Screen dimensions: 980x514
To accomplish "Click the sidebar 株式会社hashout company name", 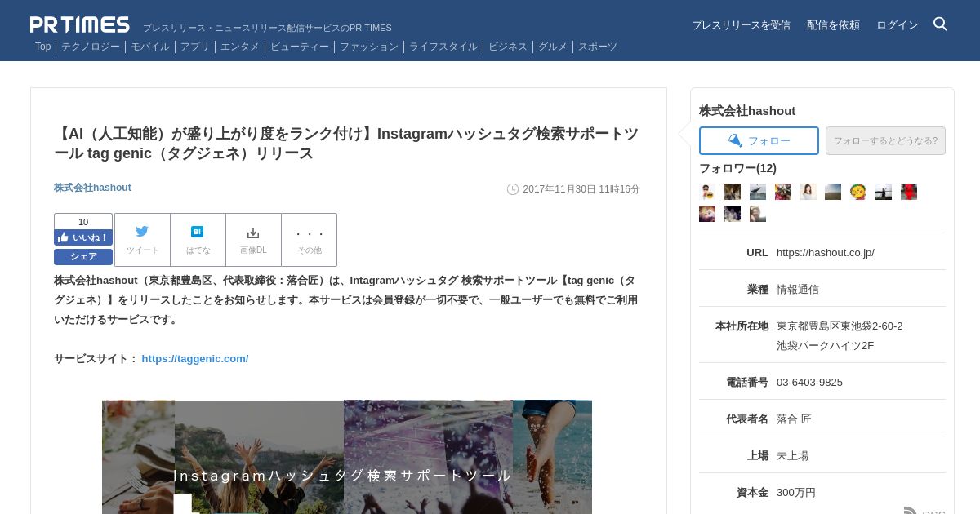I will click(x=747, y=111).
